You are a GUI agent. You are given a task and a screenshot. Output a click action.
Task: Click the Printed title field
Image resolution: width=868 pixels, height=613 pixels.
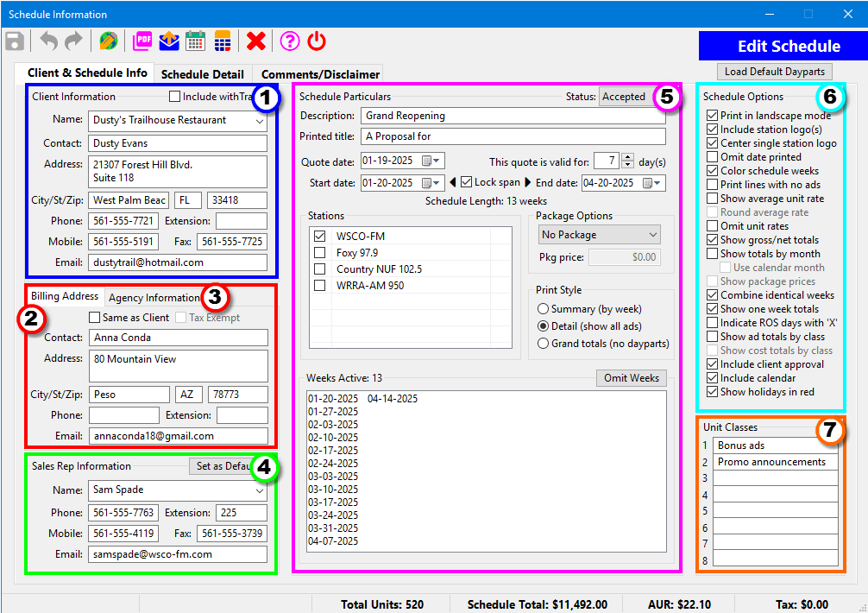[513, 136]
